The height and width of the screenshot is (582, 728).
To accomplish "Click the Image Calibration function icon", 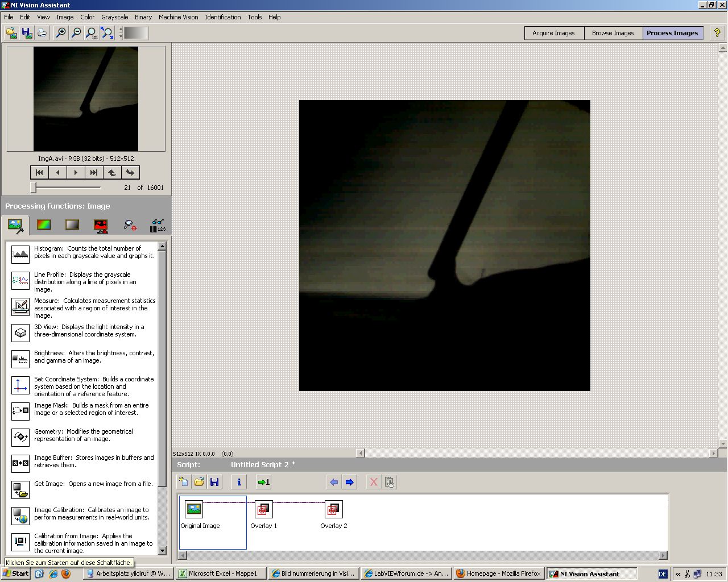I will [x=20, y=516].
